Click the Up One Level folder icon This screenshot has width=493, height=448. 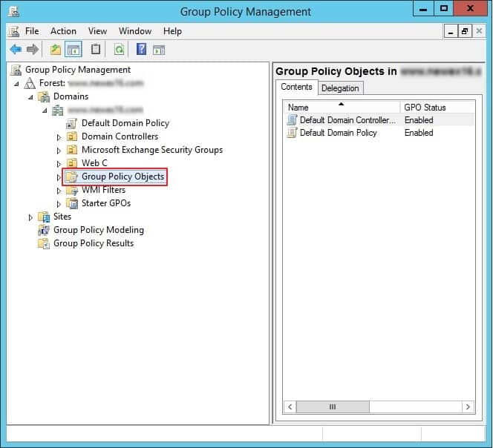pyautogui.click(x=55, y=50)
